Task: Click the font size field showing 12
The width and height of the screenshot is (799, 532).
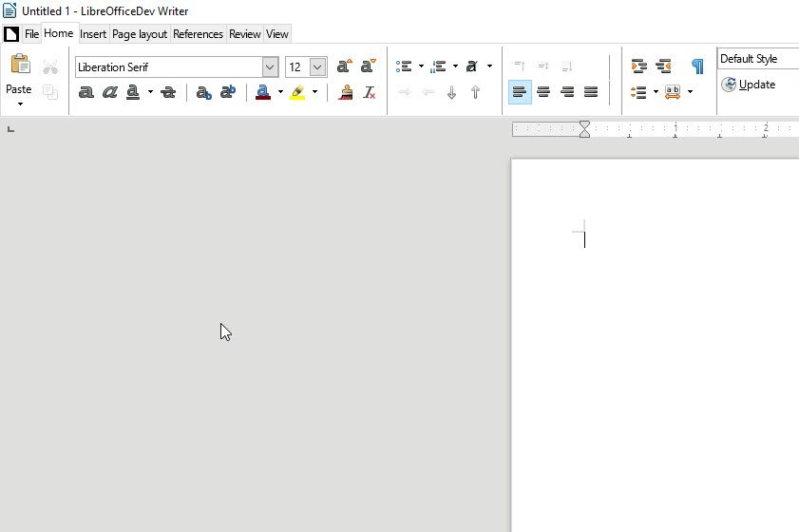Action: [x=297, y=67]
